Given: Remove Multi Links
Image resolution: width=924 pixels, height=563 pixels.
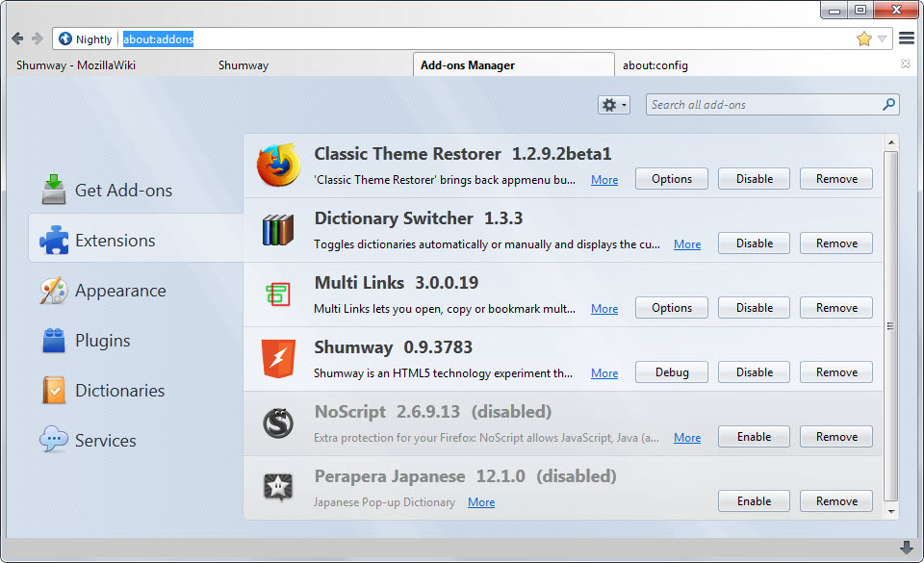Looking at the screenshot, I should click(x=836, y=308).
